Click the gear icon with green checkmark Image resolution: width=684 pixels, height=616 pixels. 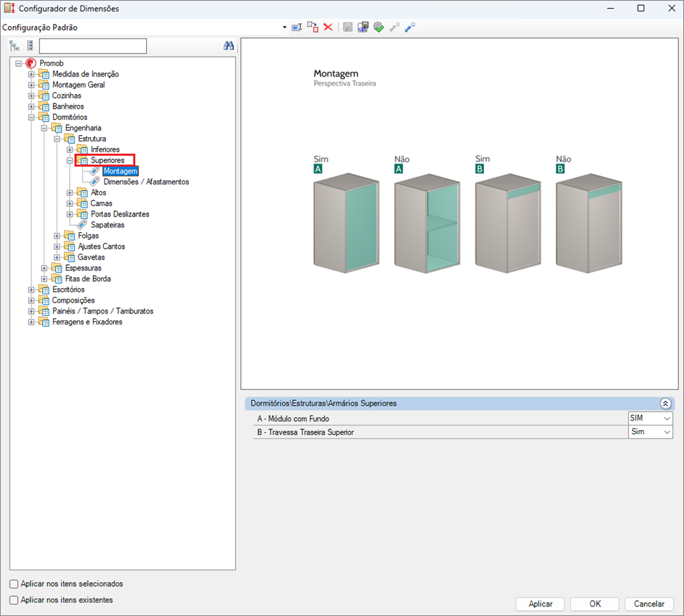coord(379,27)
